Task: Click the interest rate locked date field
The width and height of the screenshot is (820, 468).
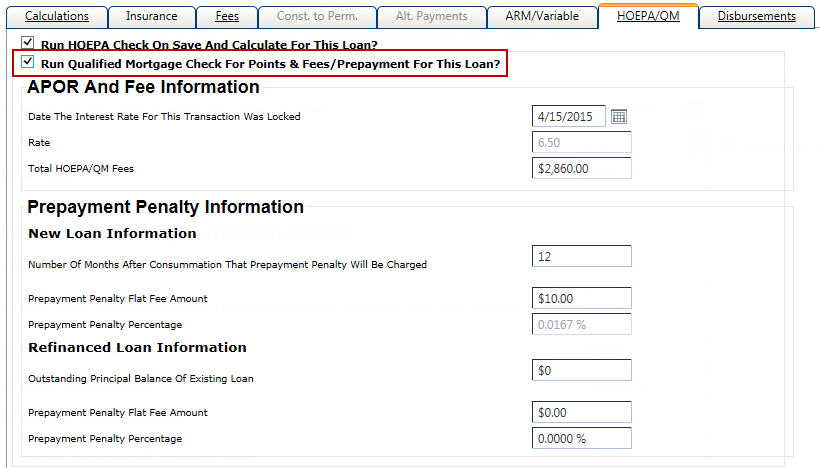Action: (568, 117)
